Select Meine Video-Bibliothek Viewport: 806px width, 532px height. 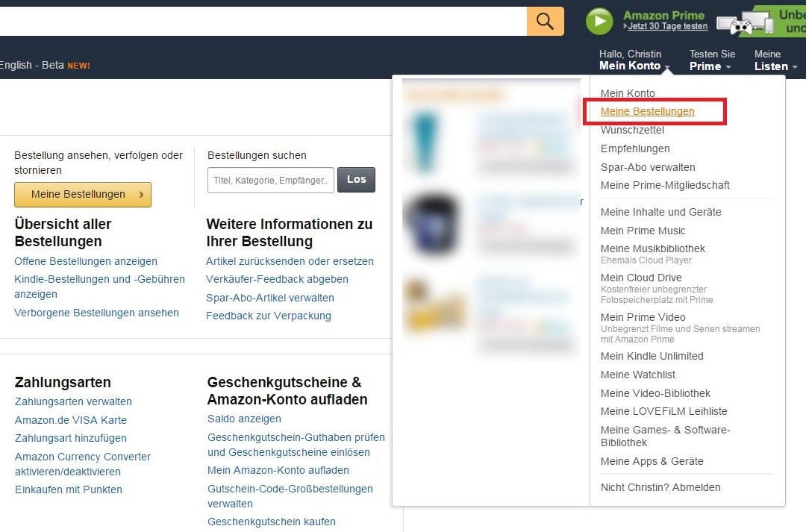pos(655,393)
